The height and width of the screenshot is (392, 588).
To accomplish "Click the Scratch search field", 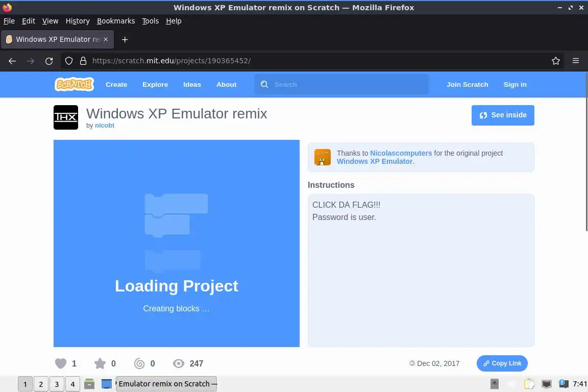I will pos(341,84).
